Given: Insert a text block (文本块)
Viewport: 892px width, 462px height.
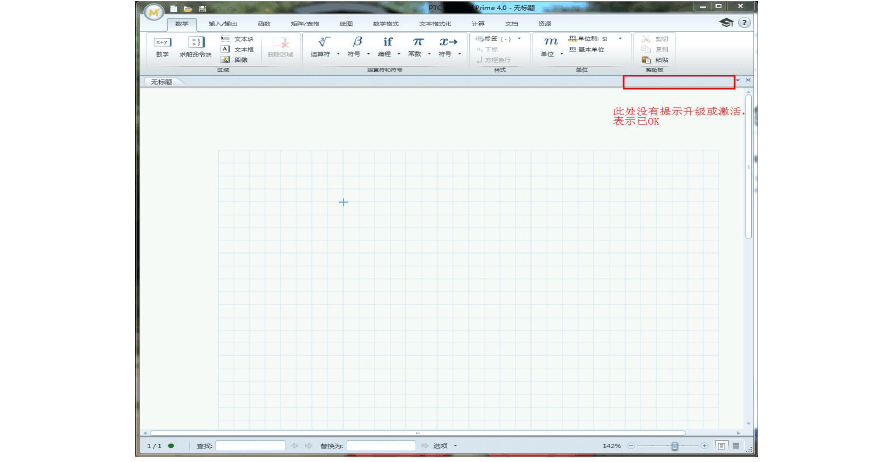Looking at the screenshot, I should (237, 39).
